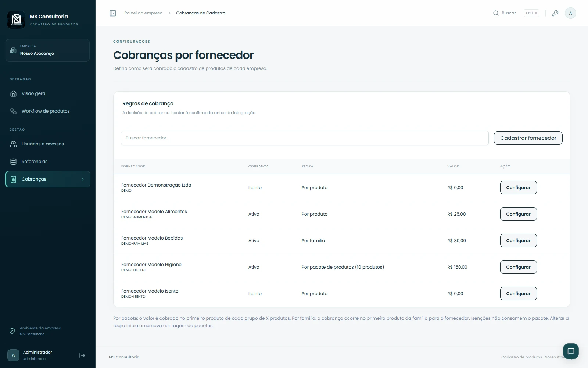Open the chat widget icon
Viewport: 588px width, 368px height.
tap(571, 351)
